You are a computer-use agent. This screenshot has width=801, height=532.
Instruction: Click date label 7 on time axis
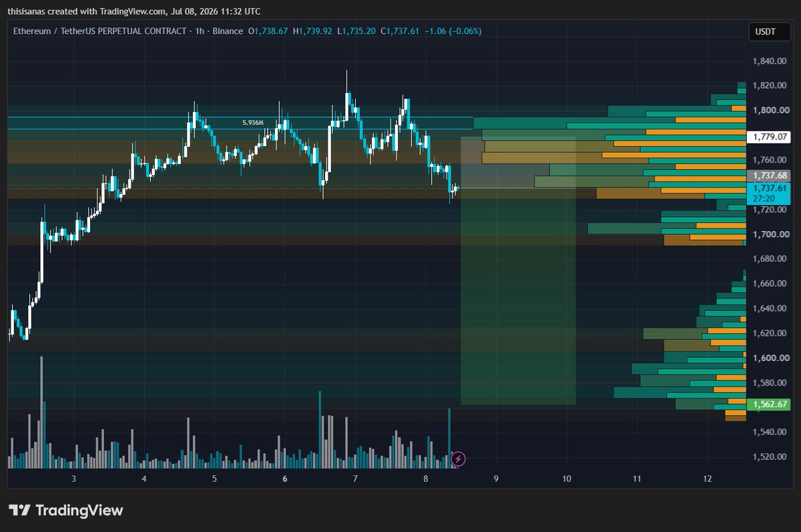coord(355,479)
